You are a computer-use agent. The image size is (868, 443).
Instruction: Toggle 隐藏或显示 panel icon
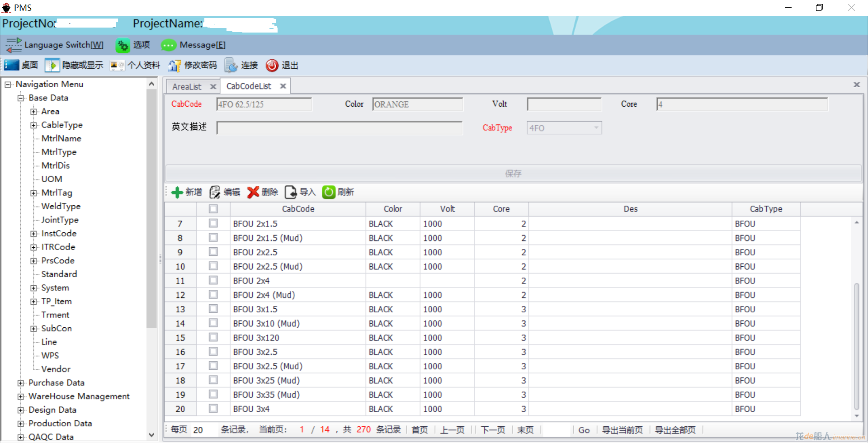click(x=52, y=65)
